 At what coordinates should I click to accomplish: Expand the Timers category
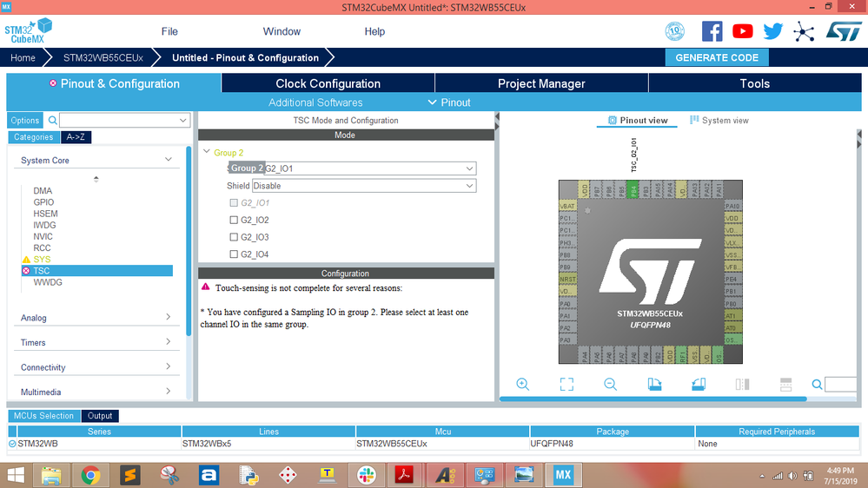pyautogui.click(x=169, y=341)
